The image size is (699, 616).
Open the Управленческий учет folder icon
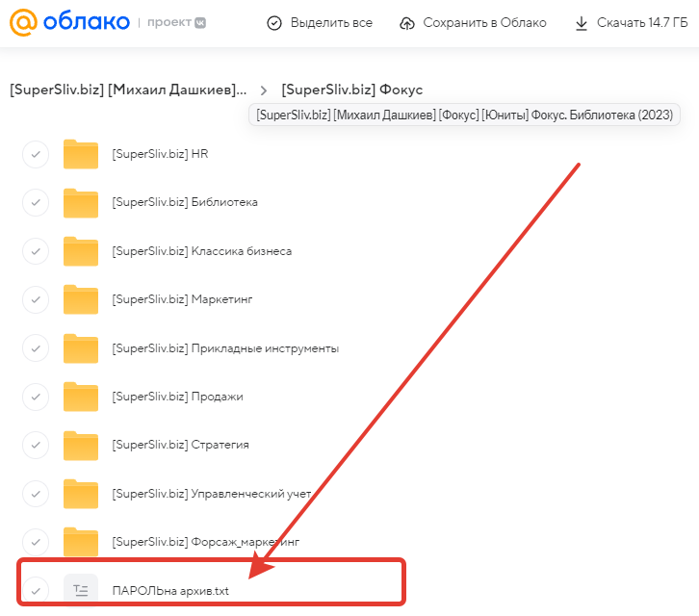click(x=81, y=494)
